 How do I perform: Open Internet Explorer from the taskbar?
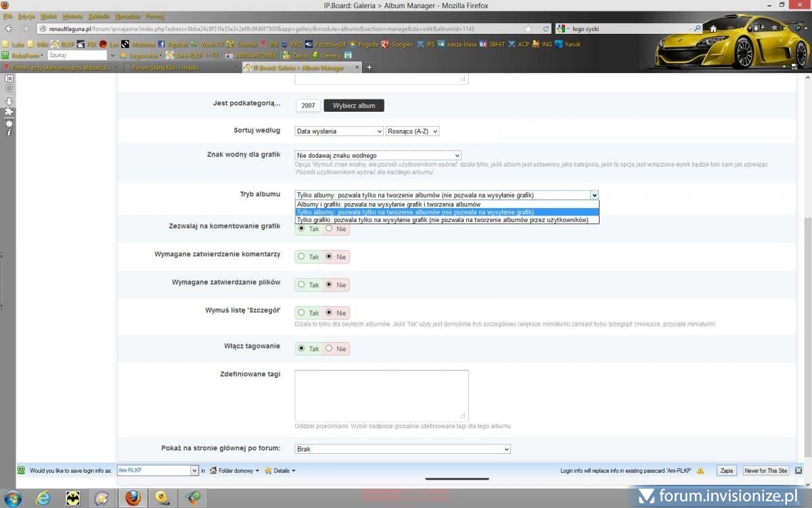(x=43, y=498)
